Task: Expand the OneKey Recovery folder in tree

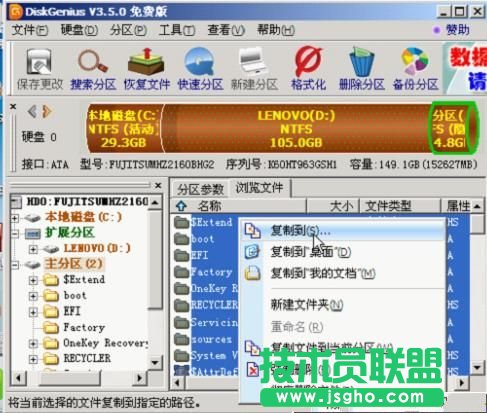Action: tap(33, 343)
